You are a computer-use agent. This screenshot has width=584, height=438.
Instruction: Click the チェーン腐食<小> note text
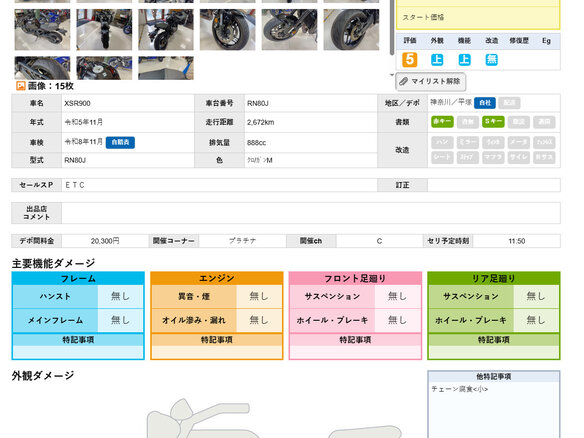(460, 389)
